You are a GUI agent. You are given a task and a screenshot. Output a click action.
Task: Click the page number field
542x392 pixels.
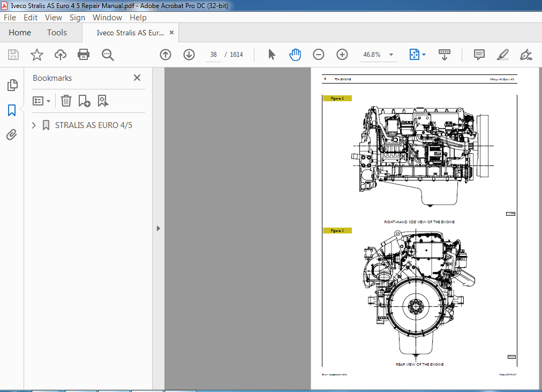(x=214, y=55)
